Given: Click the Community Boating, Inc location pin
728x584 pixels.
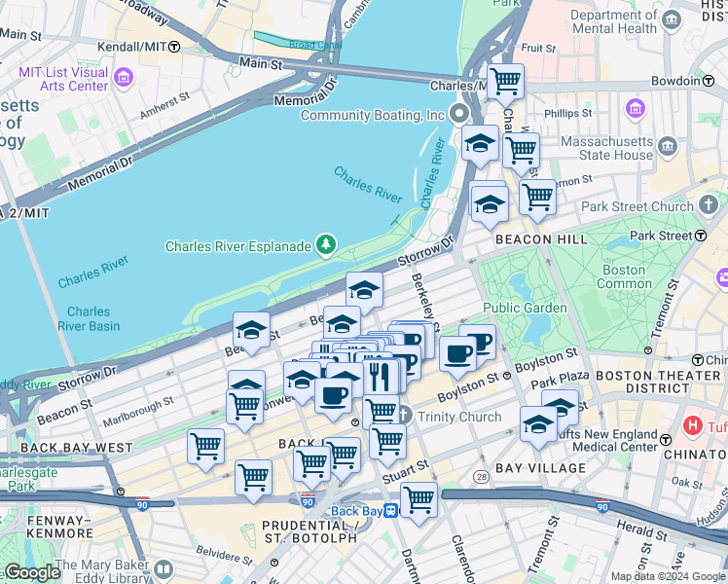Looking at the screenshot, I should (459, 114).
